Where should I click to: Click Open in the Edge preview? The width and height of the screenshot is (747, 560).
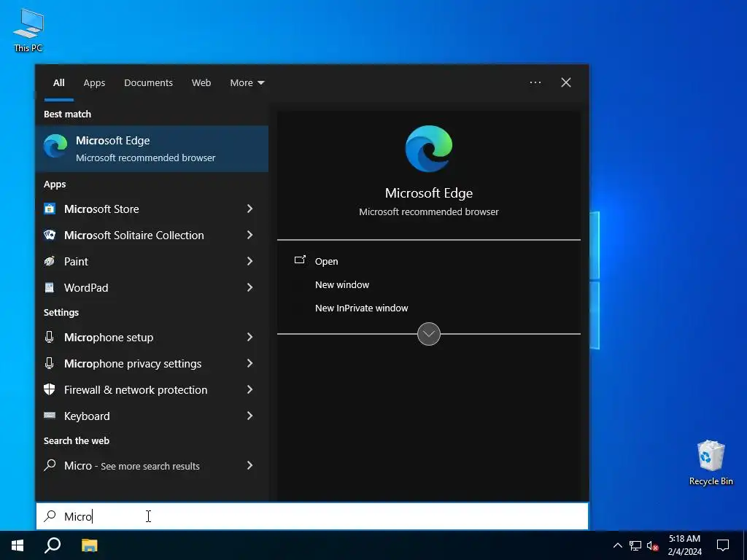pos(326,262)
